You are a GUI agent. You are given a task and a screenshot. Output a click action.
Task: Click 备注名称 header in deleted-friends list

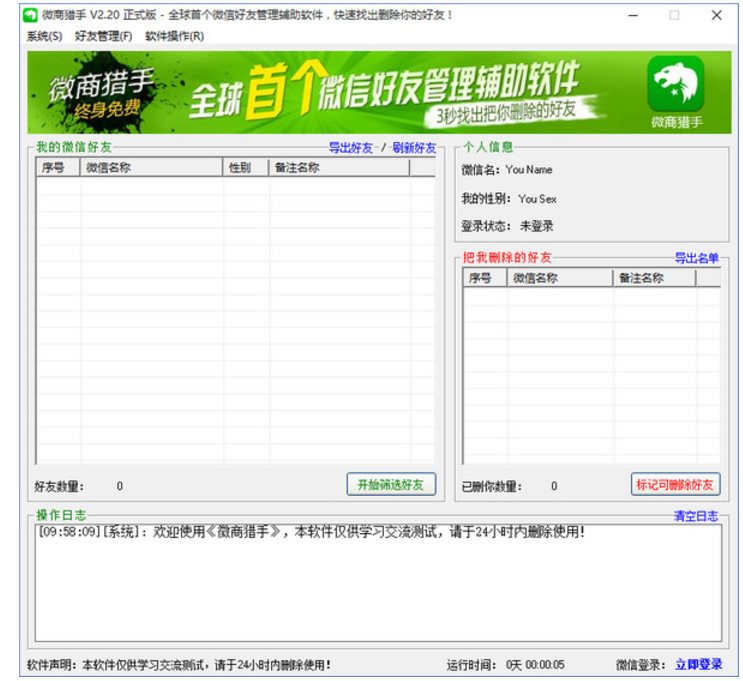click(655, 278)
